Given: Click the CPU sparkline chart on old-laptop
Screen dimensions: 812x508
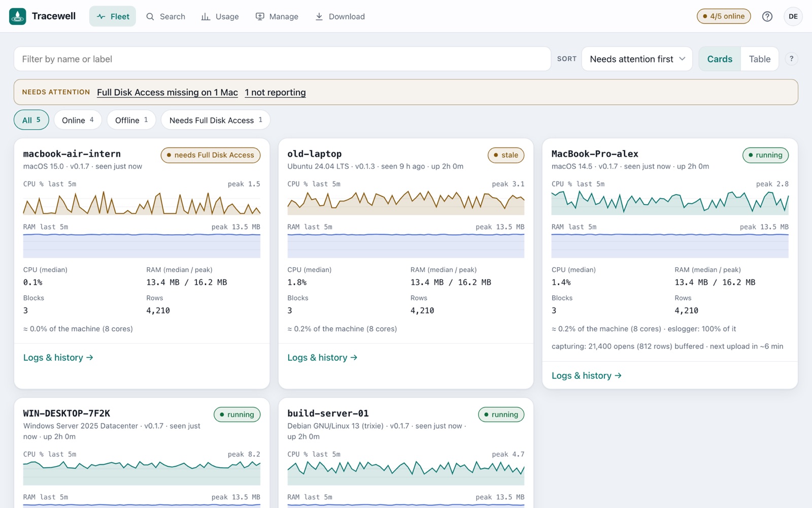Looking at the screenshot, I should [x=406, y=202].
